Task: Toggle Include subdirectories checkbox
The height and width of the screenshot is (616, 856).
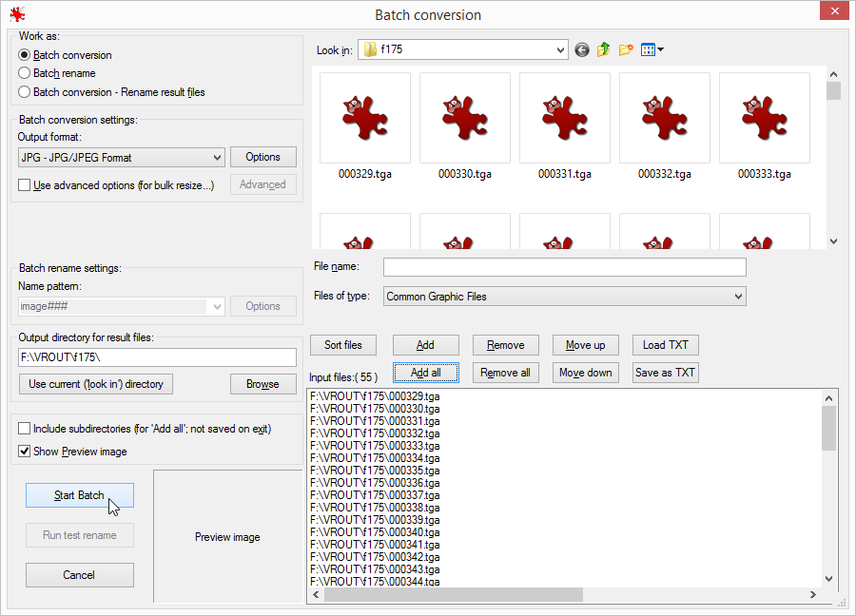Action: coord(25,429)
